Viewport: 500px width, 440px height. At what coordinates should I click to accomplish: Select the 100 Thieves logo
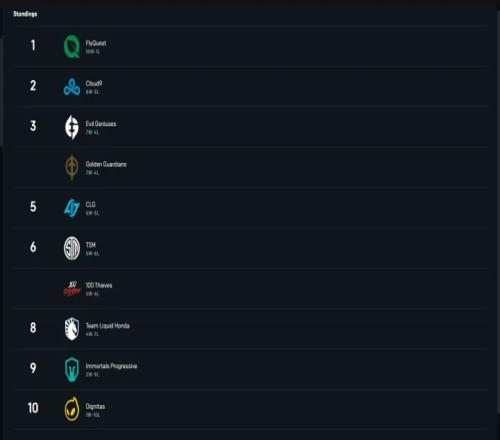tap(72, 289)
